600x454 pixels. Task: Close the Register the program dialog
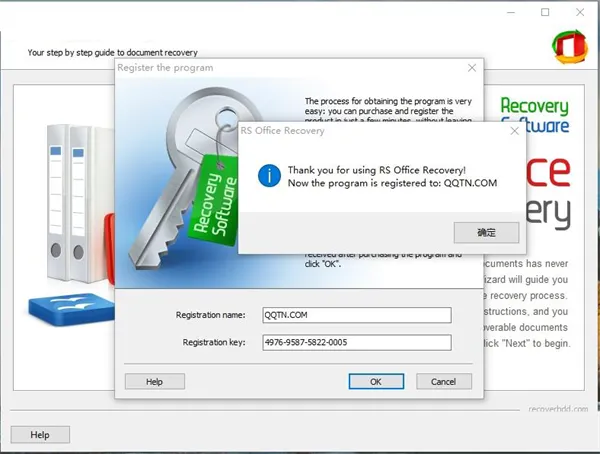point(472,68)
